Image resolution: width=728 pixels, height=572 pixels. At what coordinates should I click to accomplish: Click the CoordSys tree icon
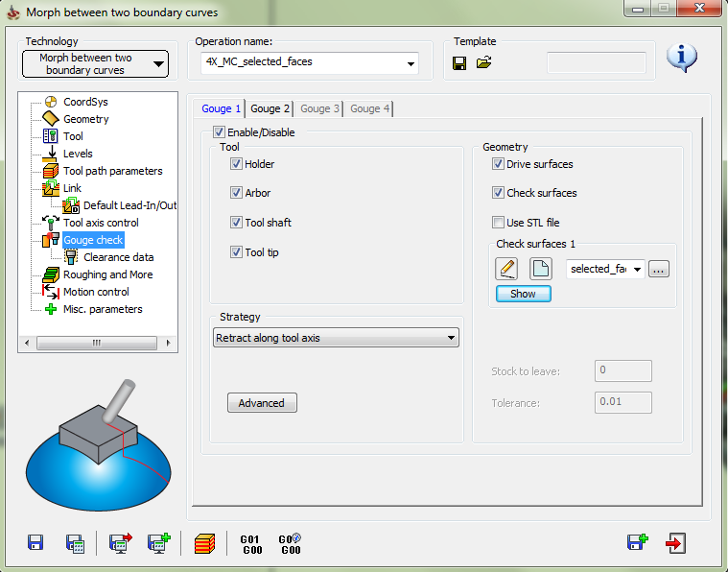coord(51,102)
